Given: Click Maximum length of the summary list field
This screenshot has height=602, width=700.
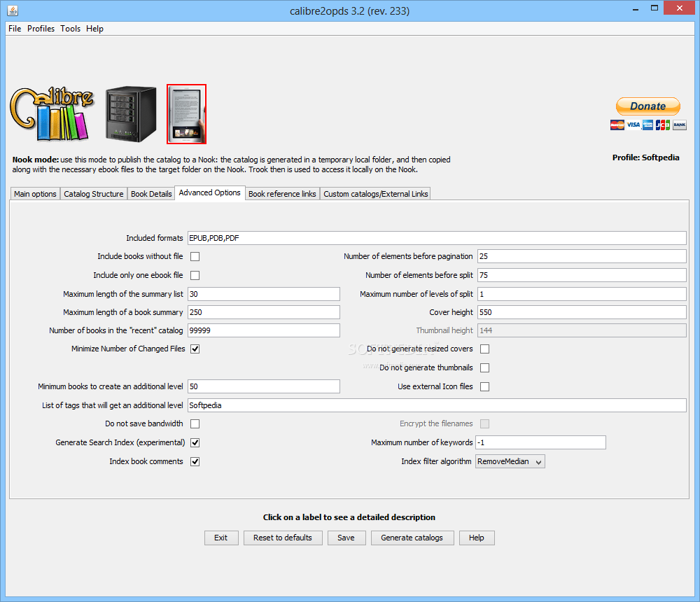Looking at the screenshot, I should point(263,294).
